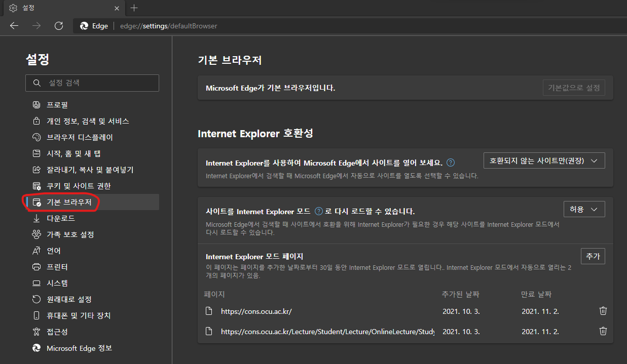Click the 추가 button
This screenshot has height=364, width=627.
point(593,256)
